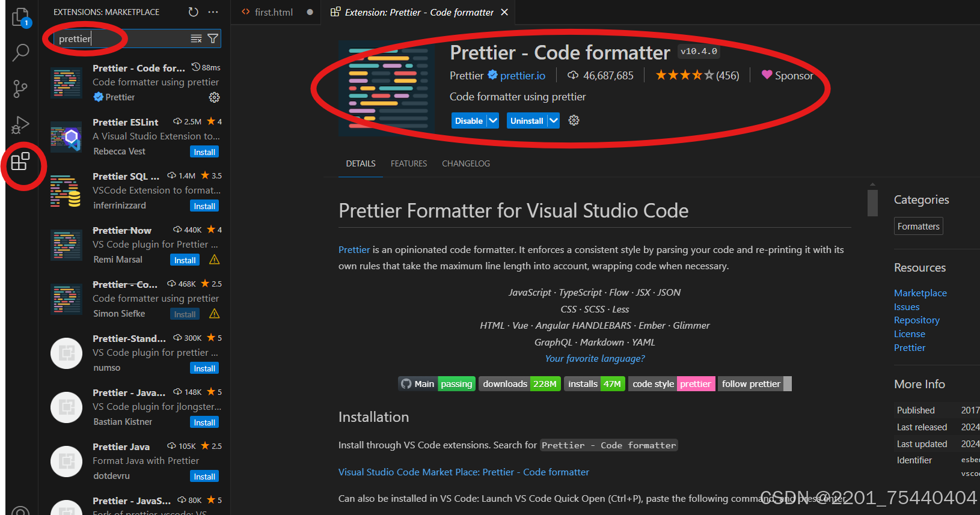Screen dimensions: 980x515
Task: Open the Run and Debug icon
Action: pyautogui.click(x=20, y=125)
